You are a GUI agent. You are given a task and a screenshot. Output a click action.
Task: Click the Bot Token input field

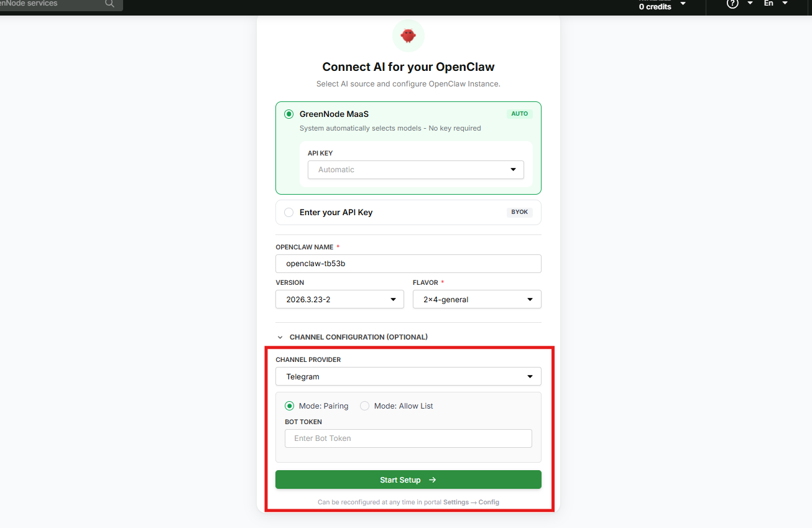click(x=408, y=438)
